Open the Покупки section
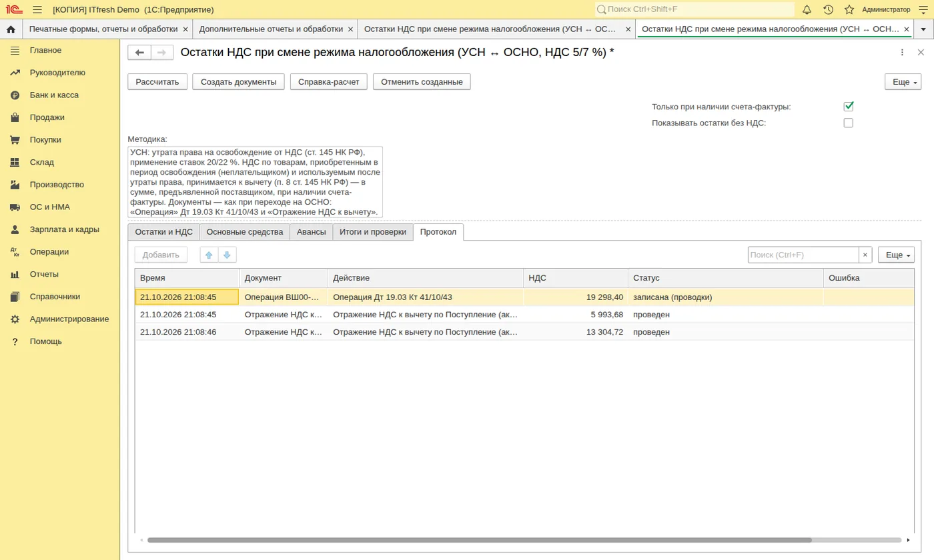This screenshot has width=934, height=560. pos(45,140)
